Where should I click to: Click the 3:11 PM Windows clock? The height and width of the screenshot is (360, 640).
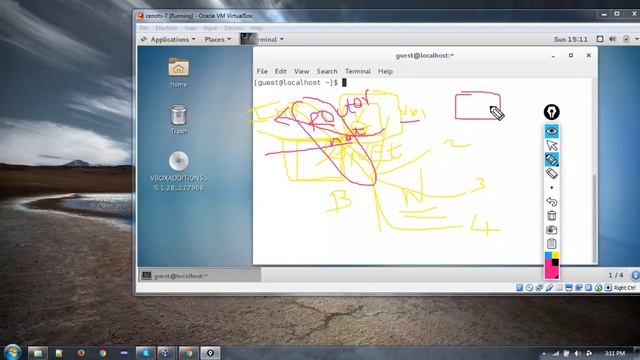click(x=615, y=353)
